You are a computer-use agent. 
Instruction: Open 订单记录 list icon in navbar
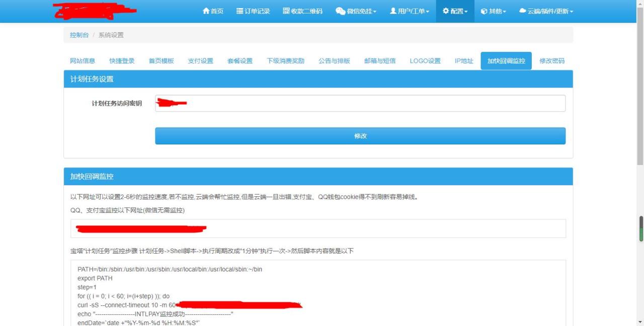pyautogui.click(x=240, y=11)
